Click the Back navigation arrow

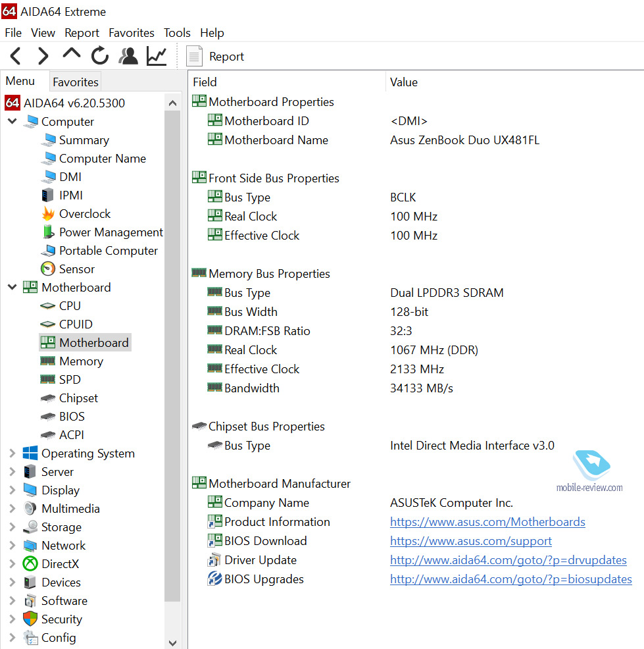click(15, 56)
